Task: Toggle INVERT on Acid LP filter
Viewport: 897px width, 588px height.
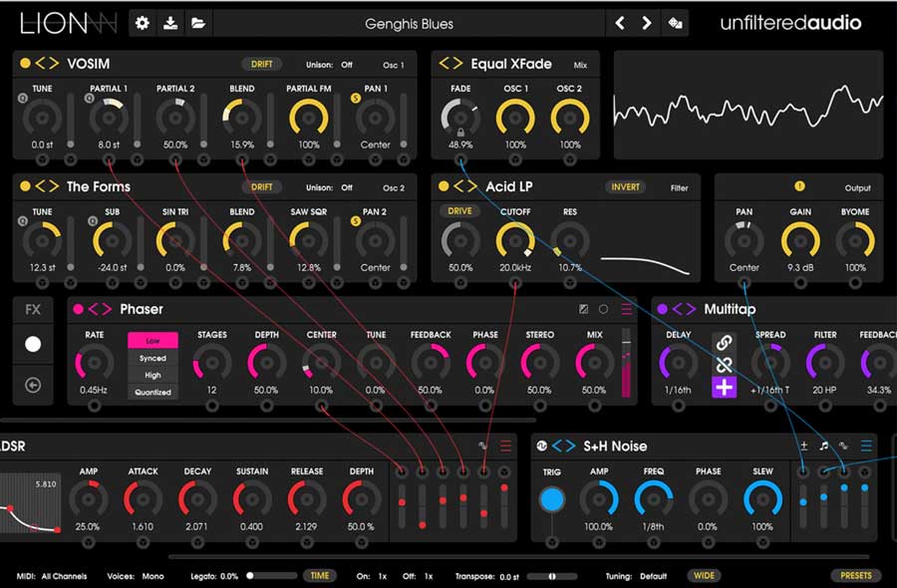Action: click(x=625, y=187)
